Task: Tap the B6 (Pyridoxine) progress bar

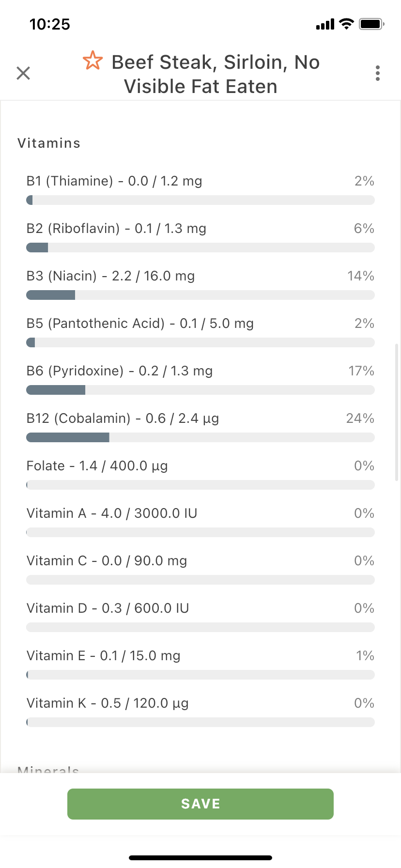Action: [x=200, y=390]
